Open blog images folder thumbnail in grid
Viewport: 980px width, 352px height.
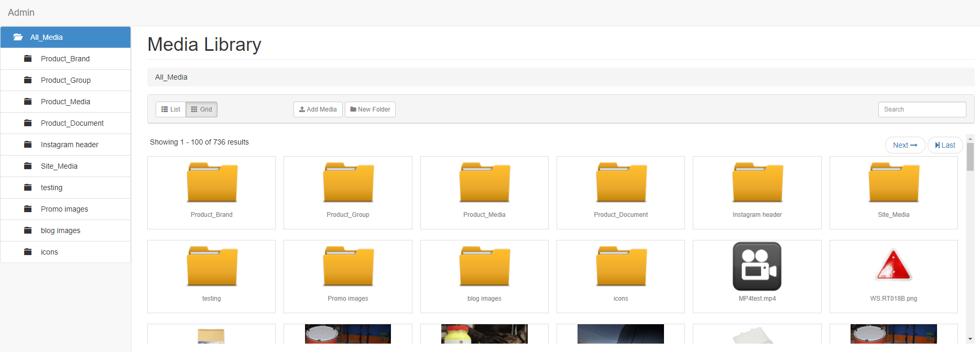click(484, 266)
